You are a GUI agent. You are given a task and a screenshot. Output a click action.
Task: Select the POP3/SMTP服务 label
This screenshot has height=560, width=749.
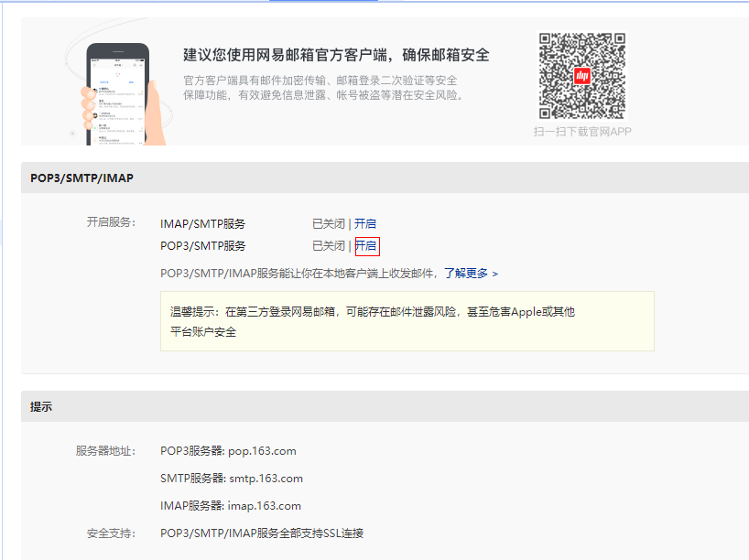coord(202,246)
